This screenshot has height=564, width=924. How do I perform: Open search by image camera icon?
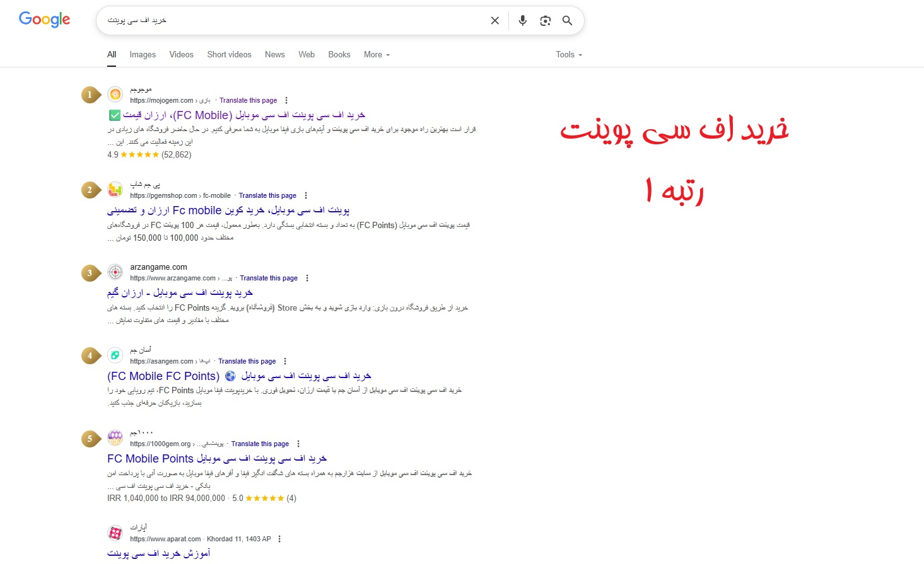click(x=546, y=21)
